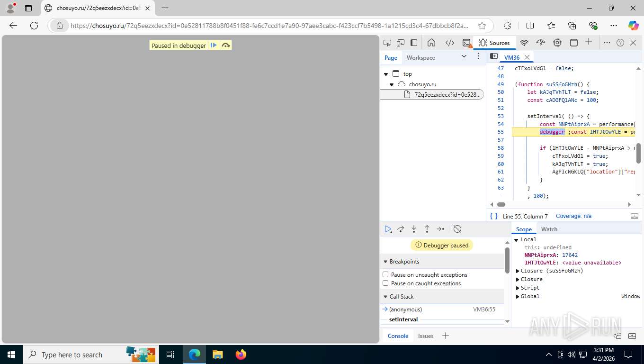The image size is (644, 364).
Task: Toggle the DevTools activity bar icon
Action: [414, 43]
